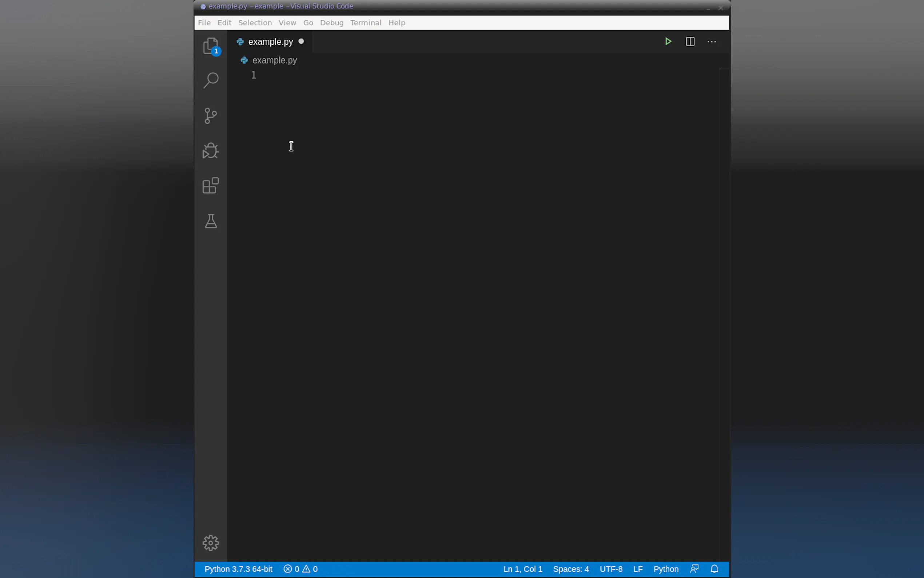Image resolution: width=924 pixels, height=578 pixels.
Task: Open the Manage gear menu
Action: click(211, 542)
